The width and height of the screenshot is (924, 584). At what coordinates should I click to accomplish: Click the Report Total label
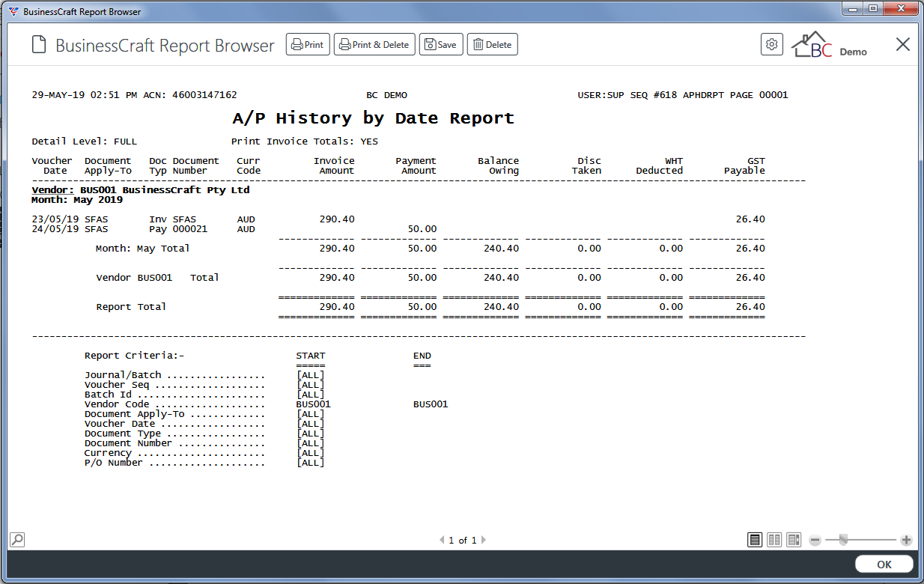(x=131, y=307)
